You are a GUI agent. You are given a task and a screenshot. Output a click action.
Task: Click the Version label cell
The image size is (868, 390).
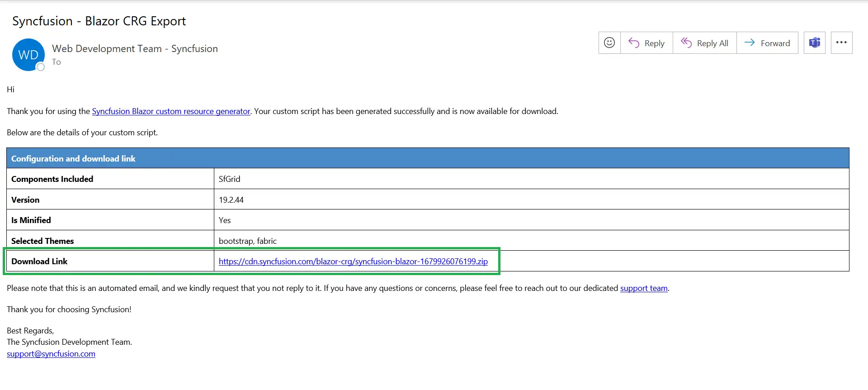point(110,200)
